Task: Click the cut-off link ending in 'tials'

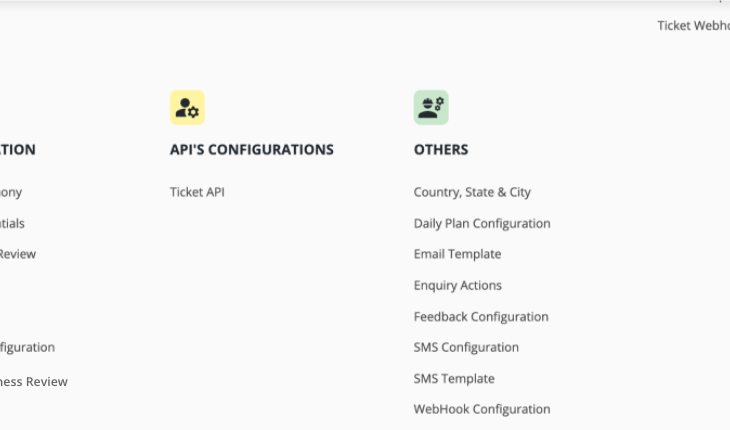Action: [x=12, y=223]
